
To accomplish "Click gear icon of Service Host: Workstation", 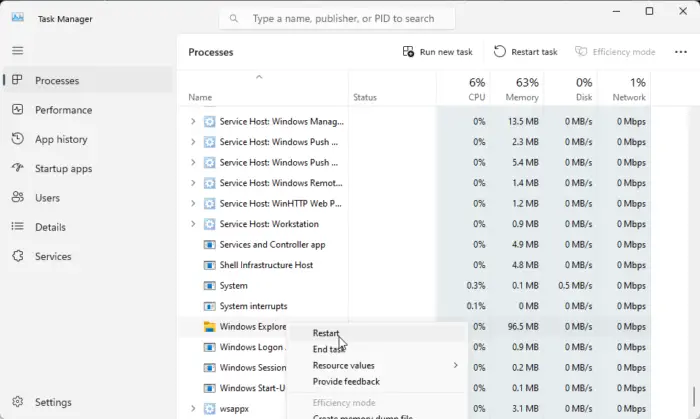I will click(209, 224).
